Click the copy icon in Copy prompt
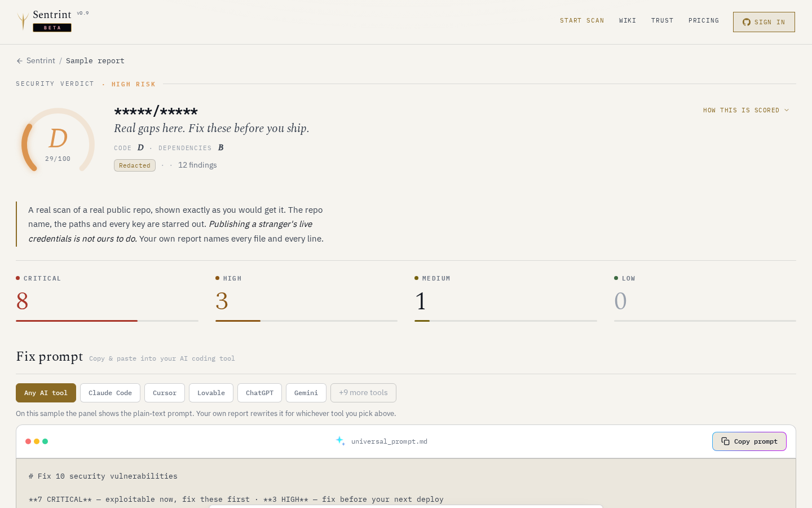Image resolution: width=812 pixels, height=508 pixels. coord(726,441)
